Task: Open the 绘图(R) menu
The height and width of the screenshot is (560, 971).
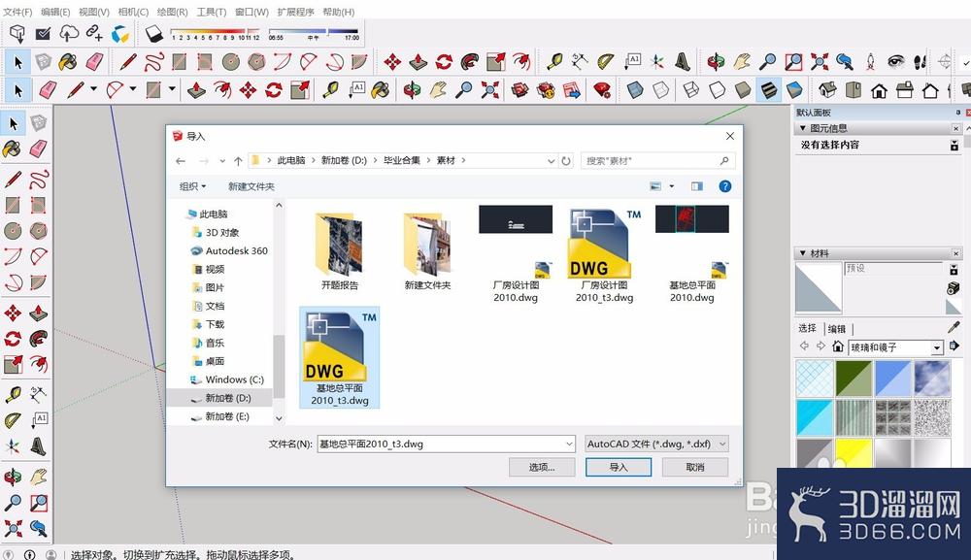Action: coord(172,12)
